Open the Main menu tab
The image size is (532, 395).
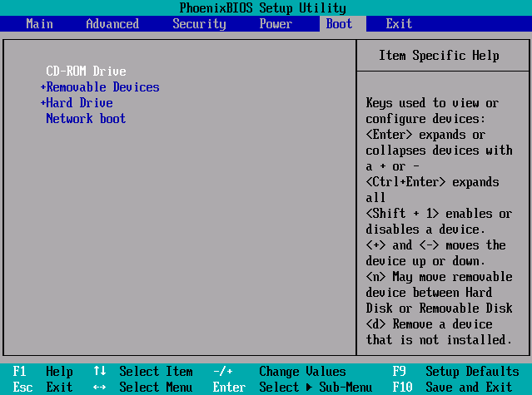(39, 23)
